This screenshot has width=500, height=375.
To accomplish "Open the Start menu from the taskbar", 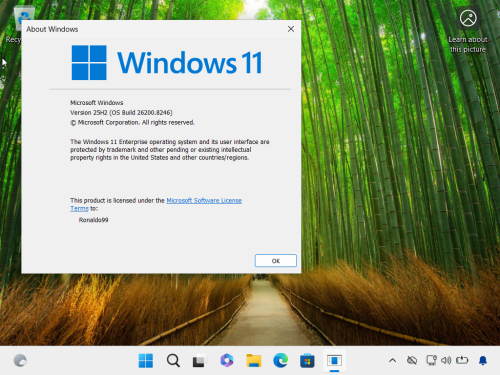I will (146, 360).
